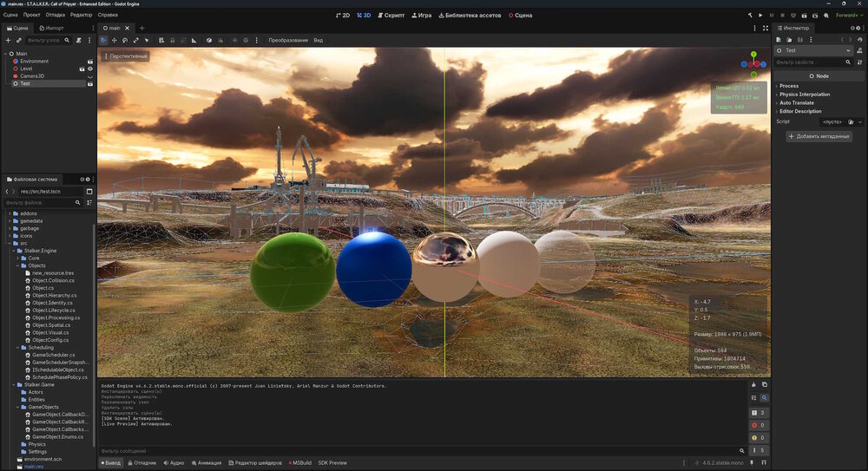Open the Forward+ renderer dropdown
Screen dimensions: 868x471
(x=849, y=16)
